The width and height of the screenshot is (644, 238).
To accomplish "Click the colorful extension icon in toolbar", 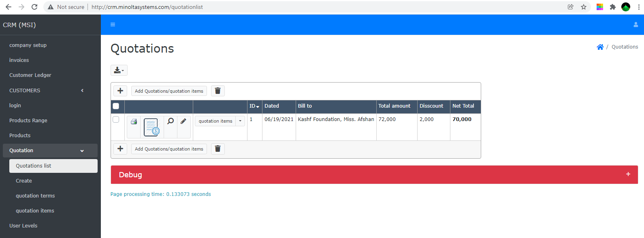I will pos(600,7).
